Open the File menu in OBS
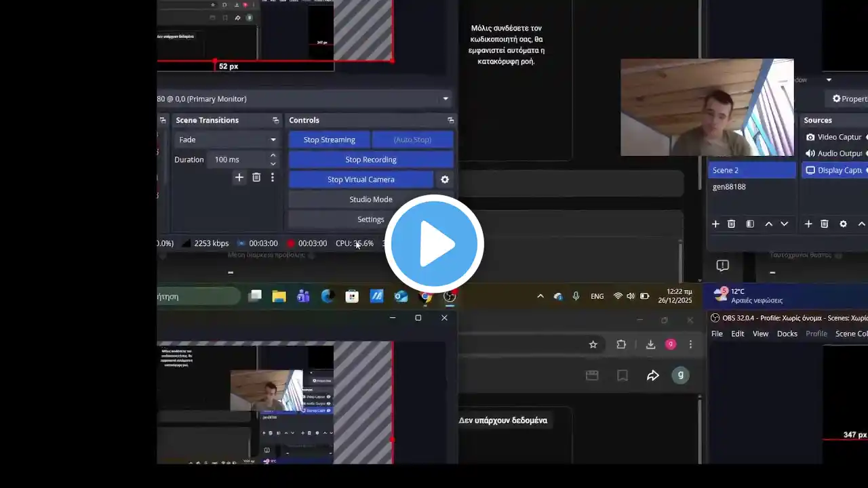Image resolution: width=868 pixels, height=488 pixels. (x=717, y=333)
